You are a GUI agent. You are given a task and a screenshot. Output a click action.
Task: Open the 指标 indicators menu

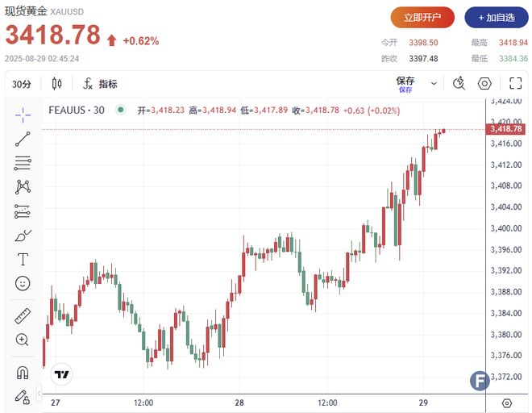100,84
